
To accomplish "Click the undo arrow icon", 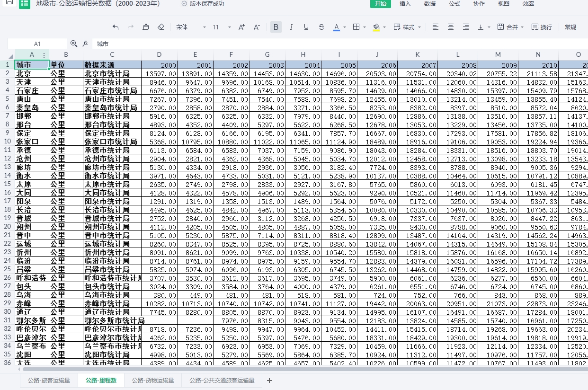I will tap(116, 27).
